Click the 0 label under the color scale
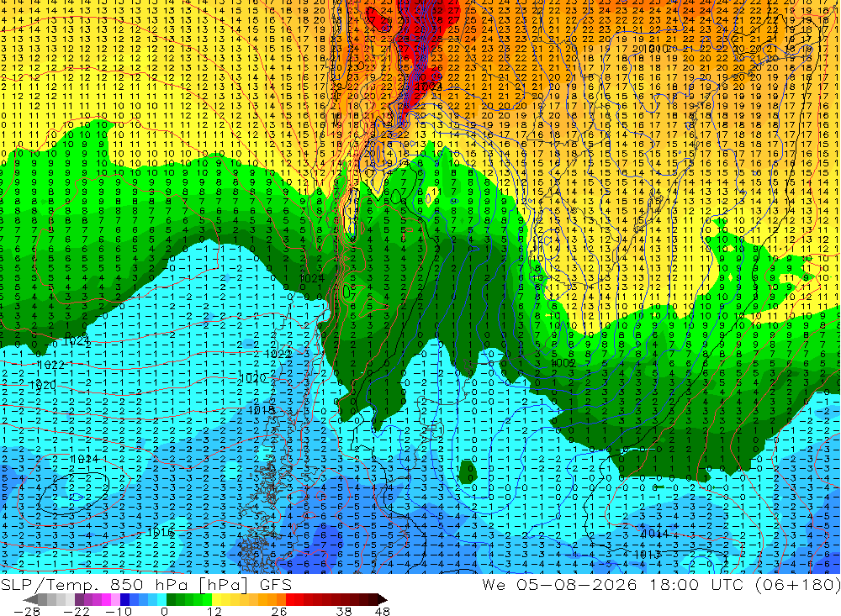Viewport: 841px width, 616px height. (x=164, y=611)
